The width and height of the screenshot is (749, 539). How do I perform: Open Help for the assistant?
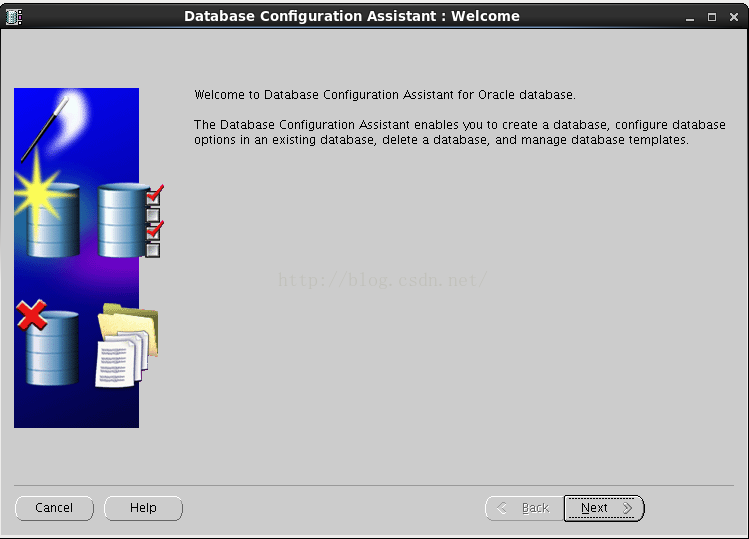click(x=143, y=508)
